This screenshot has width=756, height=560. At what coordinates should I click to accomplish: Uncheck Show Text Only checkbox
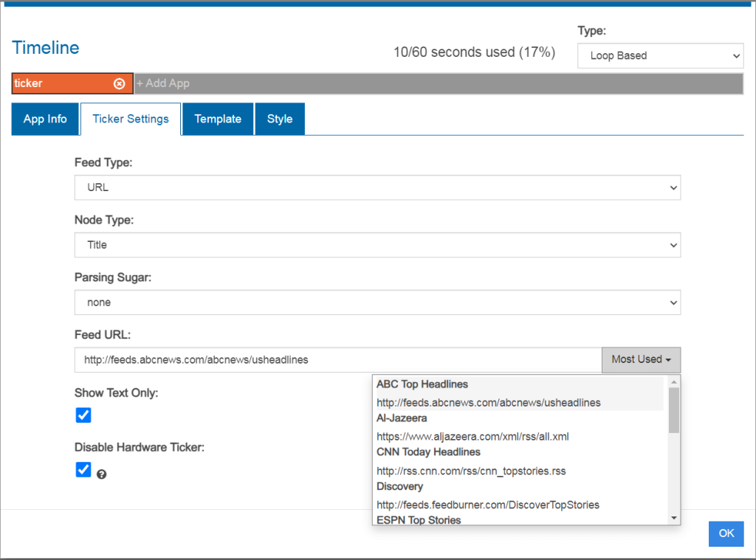(83, 415)
